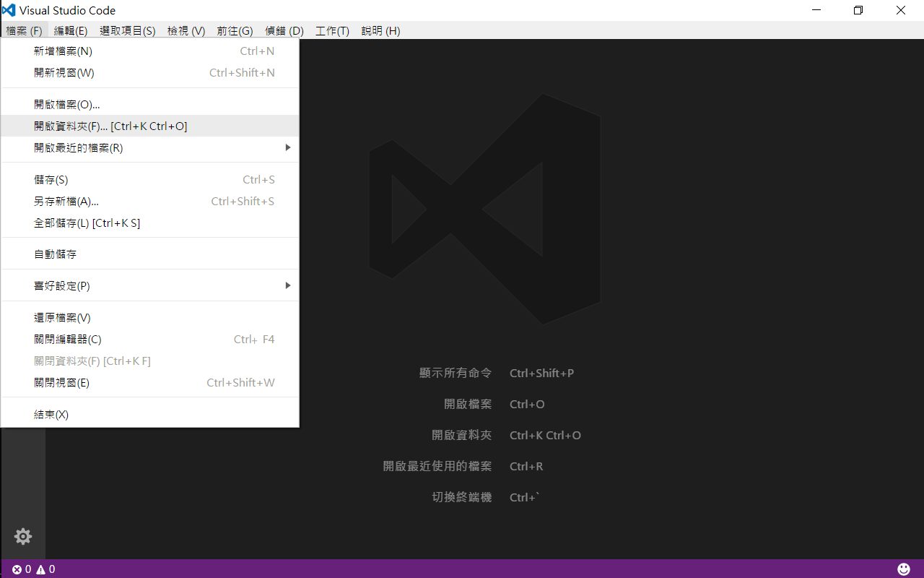
Task: Click the 開啟最近使用的檔案 shortcut
Action: point(437,466)
